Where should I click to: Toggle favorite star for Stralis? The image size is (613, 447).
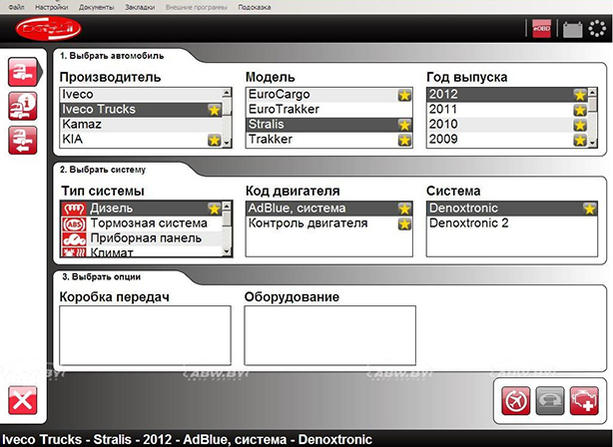click(405, 125)
